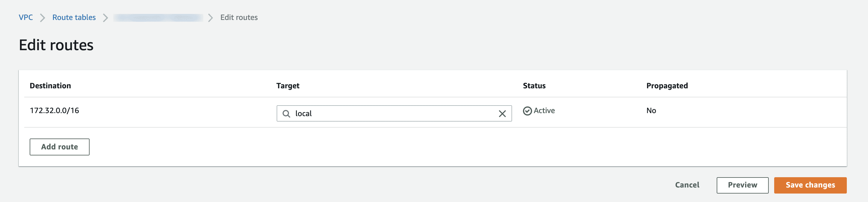
Task: Click the magnifier icon in the Target field
Action: point(286,113)
